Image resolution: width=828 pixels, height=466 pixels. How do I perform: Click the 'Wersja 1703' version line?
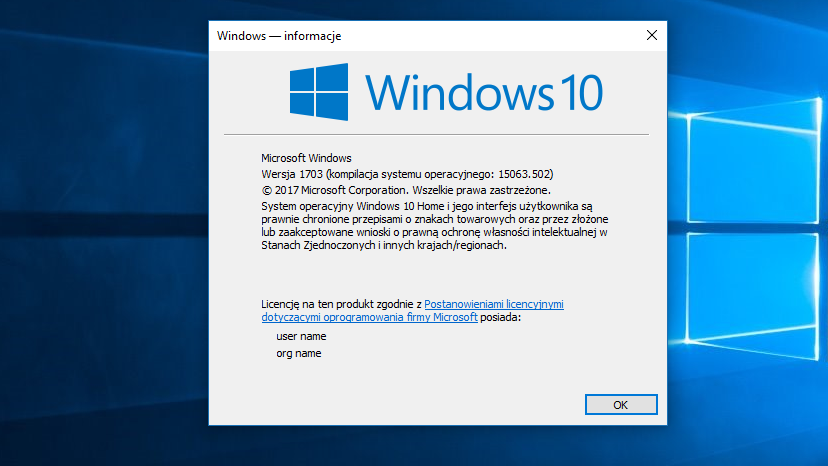(407, 174)
